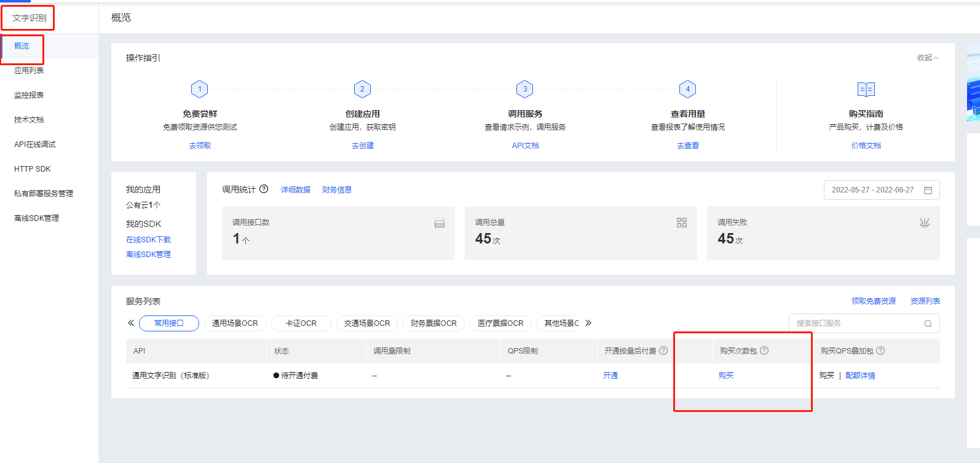
Task: Open the calendar icon in date range
Action: pos(928,190)
